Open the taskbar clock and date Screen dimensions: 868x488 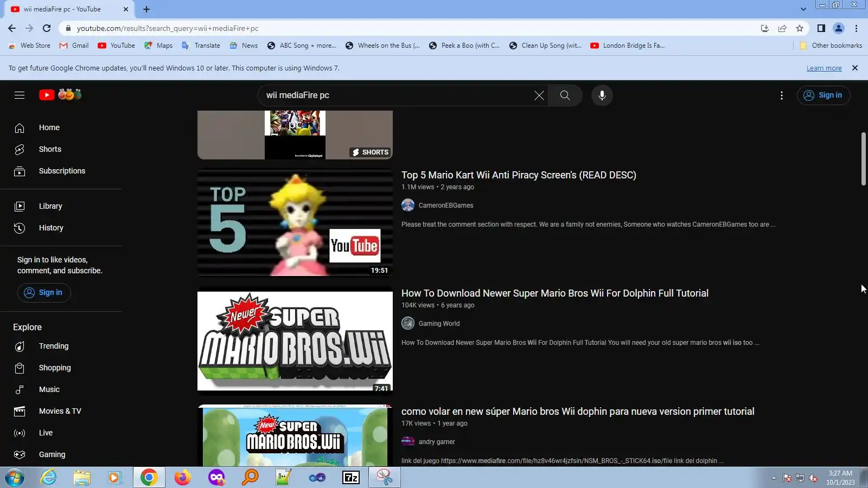coord(840,478)
